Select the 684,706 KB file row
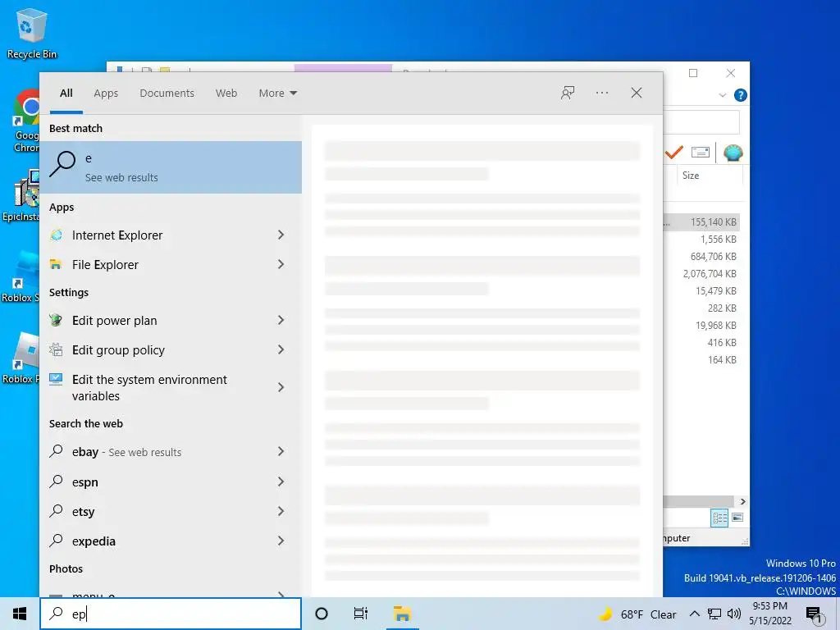The height and width of the screenshot is (630, 840). point(702,256)
